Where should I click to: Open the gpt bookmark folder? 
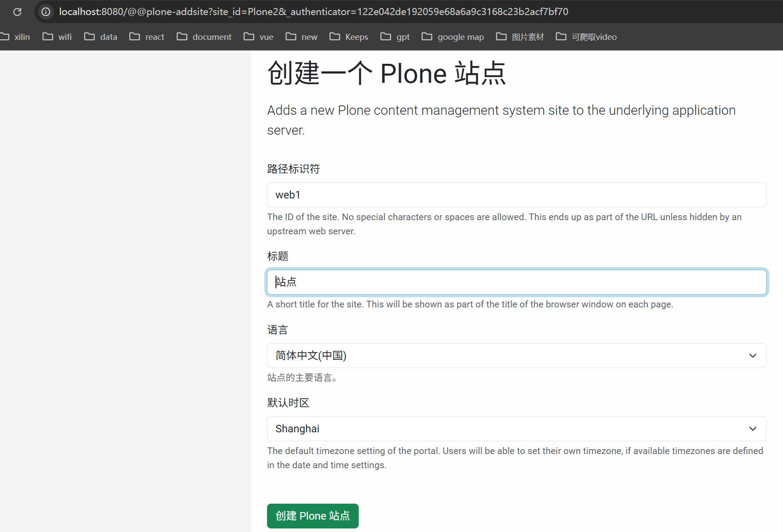click(395, 37)
